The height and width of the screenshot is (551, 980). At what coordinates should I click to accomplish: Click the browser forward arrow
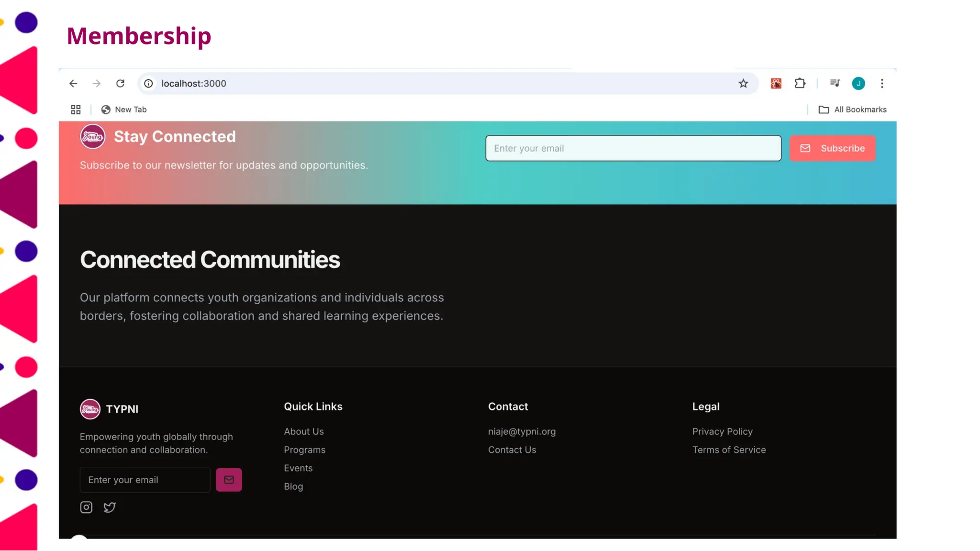(97, 84)
